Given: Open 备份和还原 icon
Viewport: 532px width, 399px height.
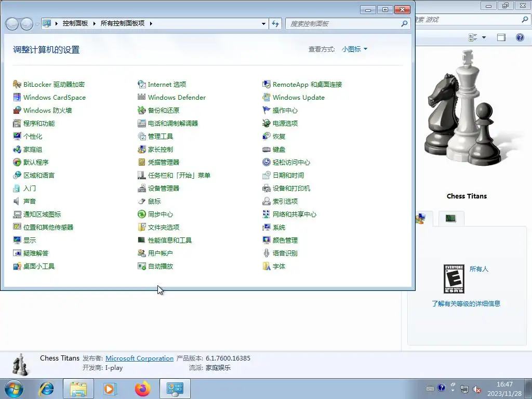Looking at the screenshot, I should click(x=142, y=110).
